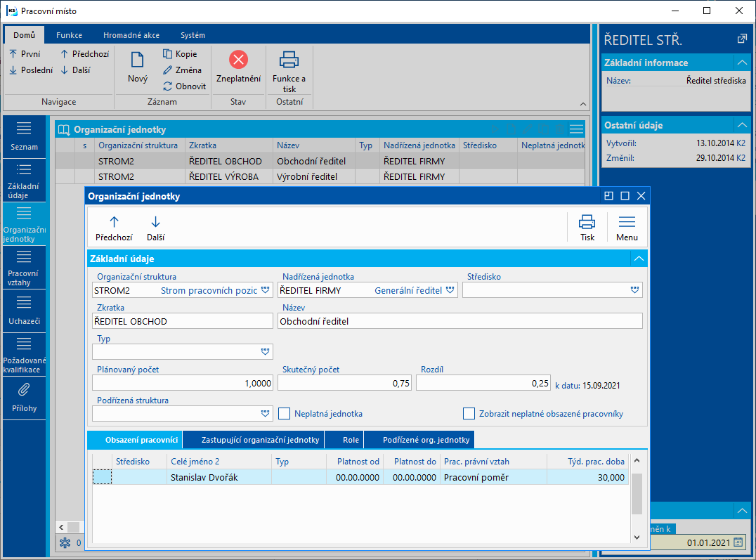
Task: Open Funkce a tisk printer icon
Action: pos(289,60)
